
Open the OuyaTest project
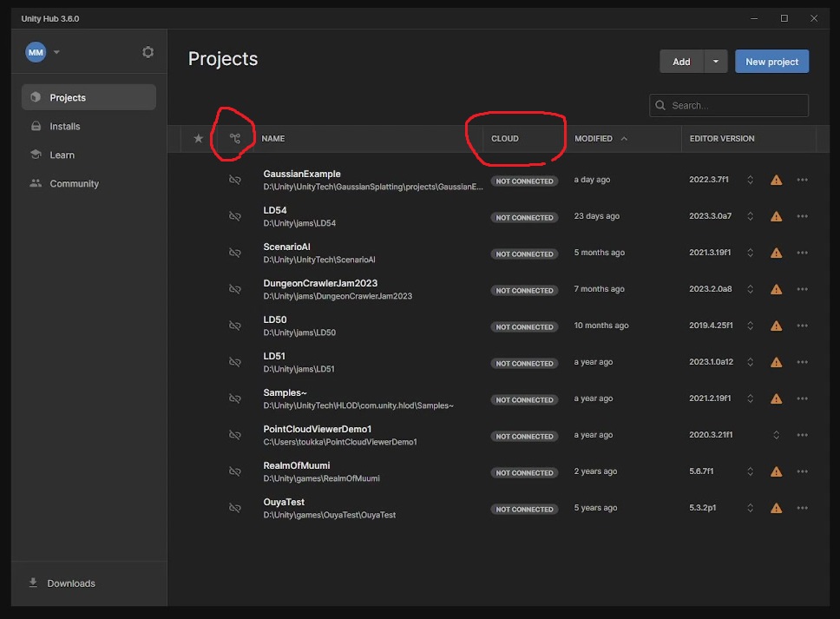tap(284, 502)
